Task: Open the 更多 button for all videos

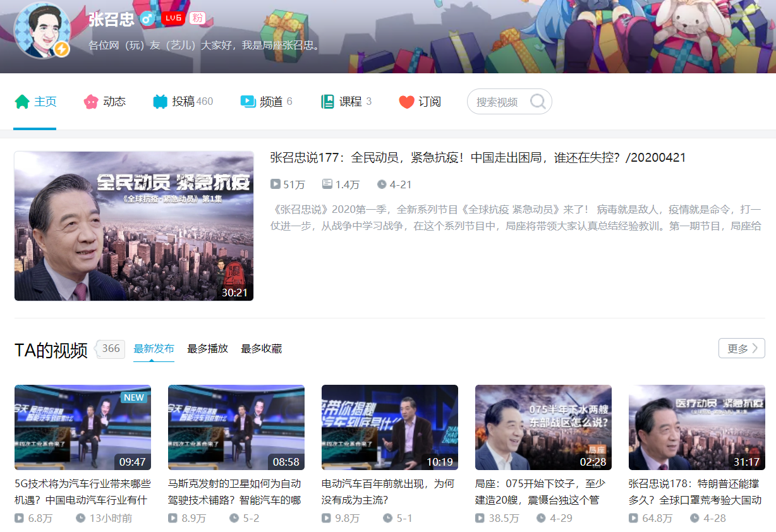Action: [741, 348]
